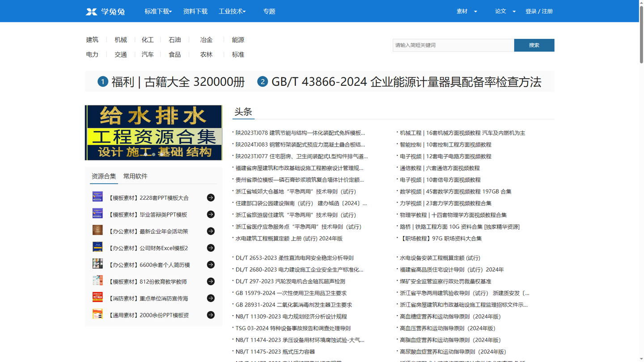Click the 给水排水工程资源合集 banner image

pos(153,133)
